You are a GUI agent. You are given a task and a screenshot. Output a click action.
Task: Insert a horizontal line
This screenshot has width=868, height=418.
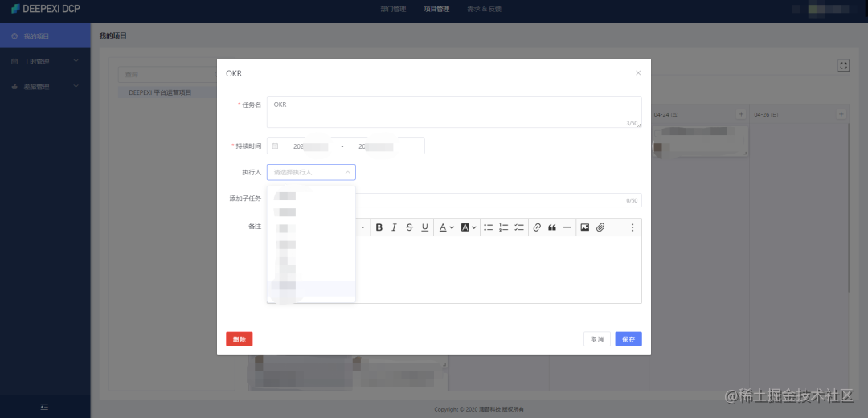coord(567,227)
